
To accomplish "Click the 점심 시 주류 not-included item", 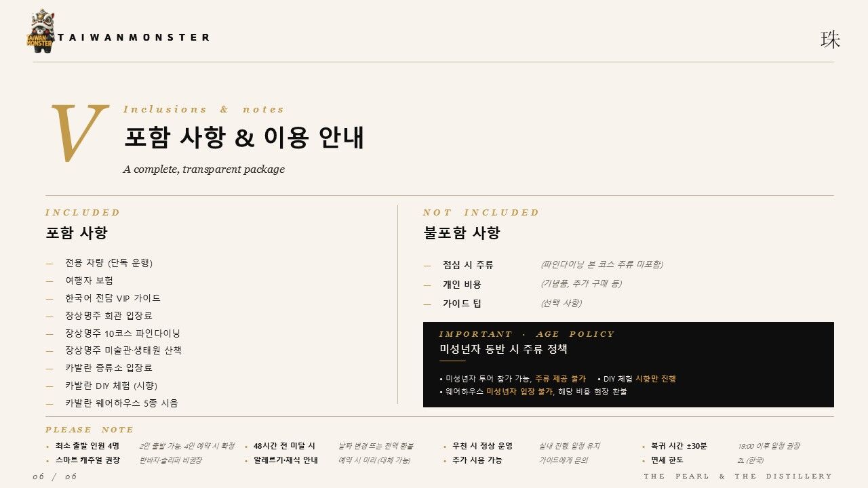I will point(468,265).
